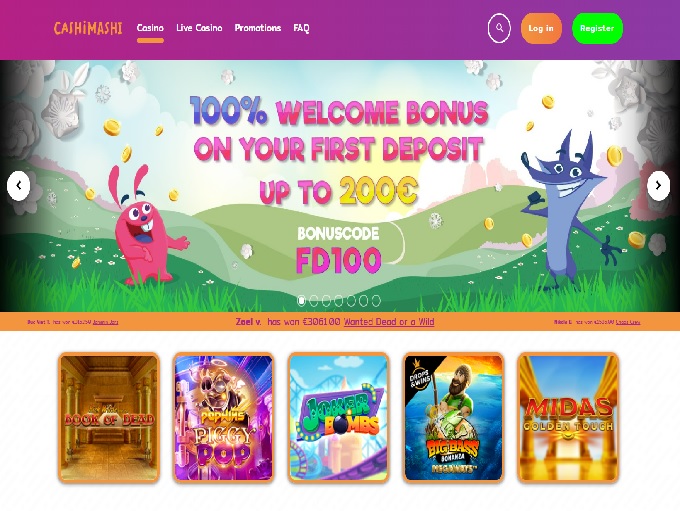Image resolution: width=680 pixels, height=511 pixels.
Task: Open the FAQ page
Action: [301, 28]
